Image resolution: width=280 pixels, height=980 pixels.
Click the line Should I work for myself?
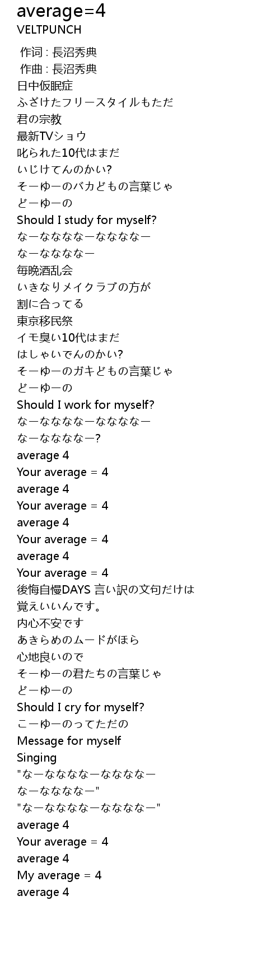[86, 405]
